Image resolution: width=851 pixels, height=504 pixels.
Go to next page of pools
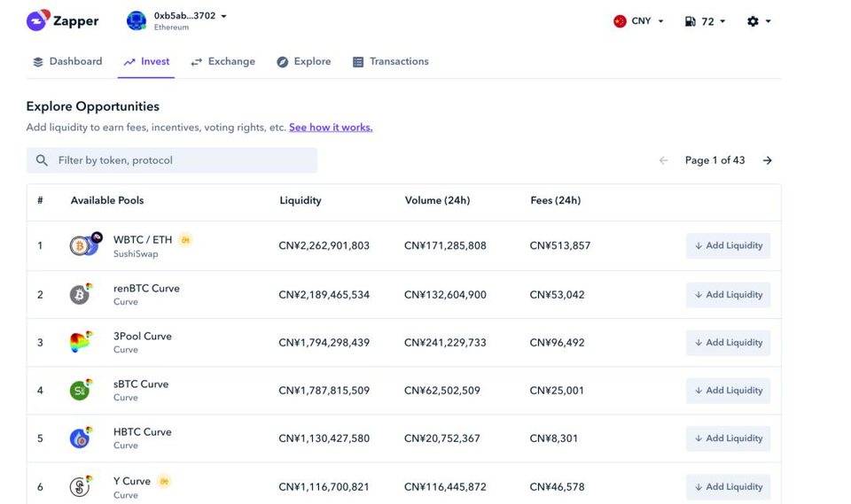768,160
